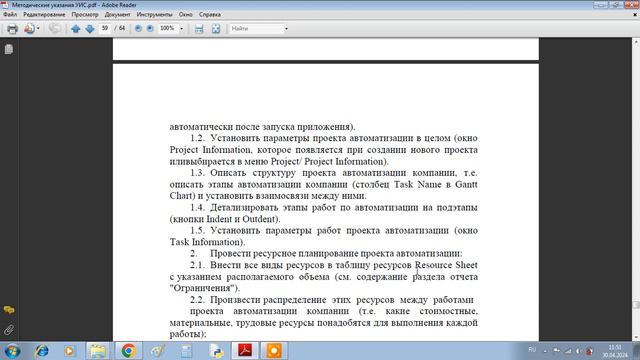
Task: Click the taskbar clock and date
Action: 615,351
